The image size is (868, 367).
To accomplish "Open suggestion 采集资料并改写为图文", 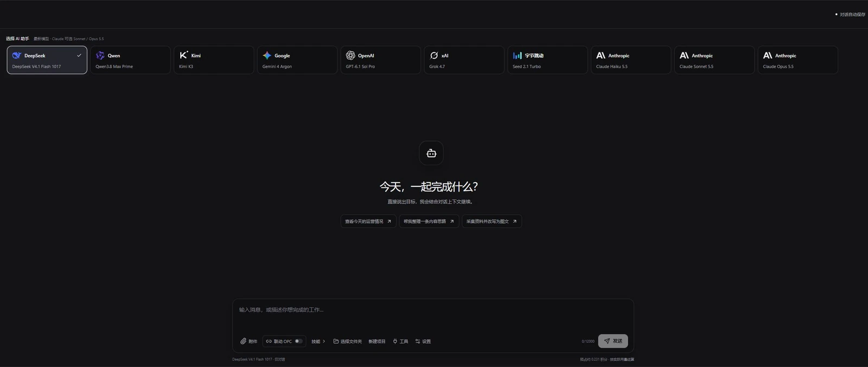I will (492, 221).
